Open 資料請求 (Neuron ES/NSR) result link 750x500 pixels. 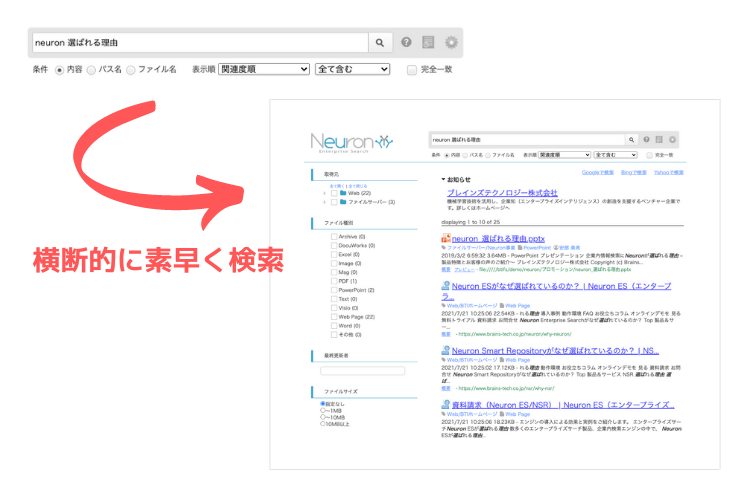563,405
